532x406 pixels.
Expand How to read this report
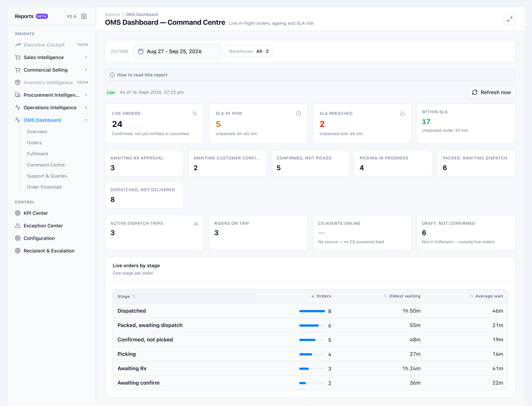pyautogui.click(x=310, y=75)
